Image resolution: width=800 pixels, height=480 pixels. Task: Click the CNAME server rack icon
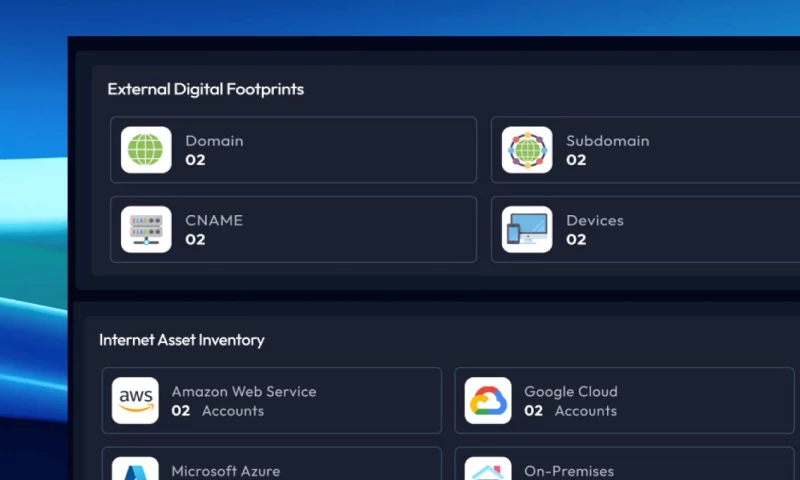146,230
